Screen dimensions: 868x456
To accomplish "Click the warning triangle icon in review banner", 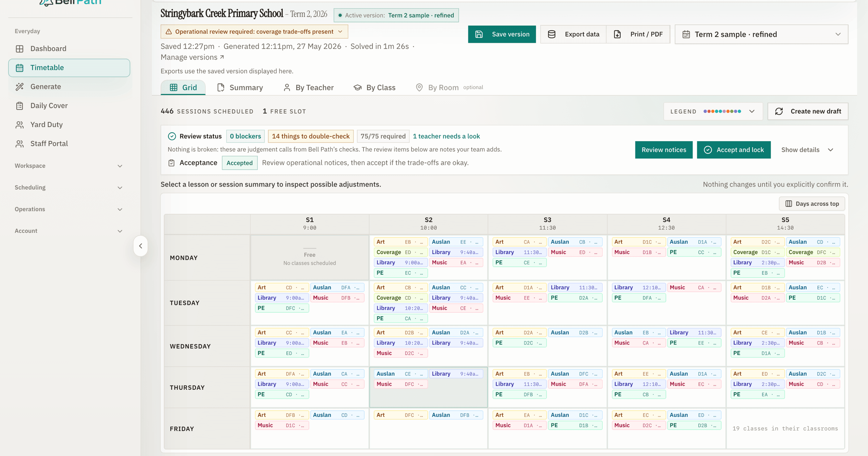I will tap(169, 31).
